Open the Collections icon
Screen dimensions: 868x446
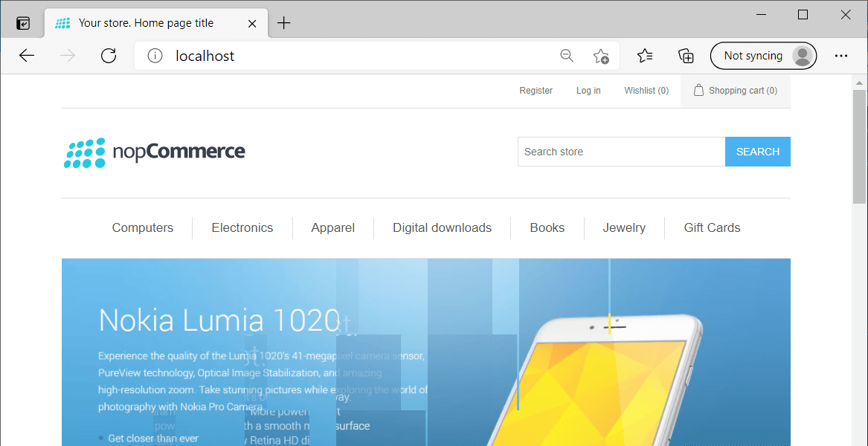(686, 55)
